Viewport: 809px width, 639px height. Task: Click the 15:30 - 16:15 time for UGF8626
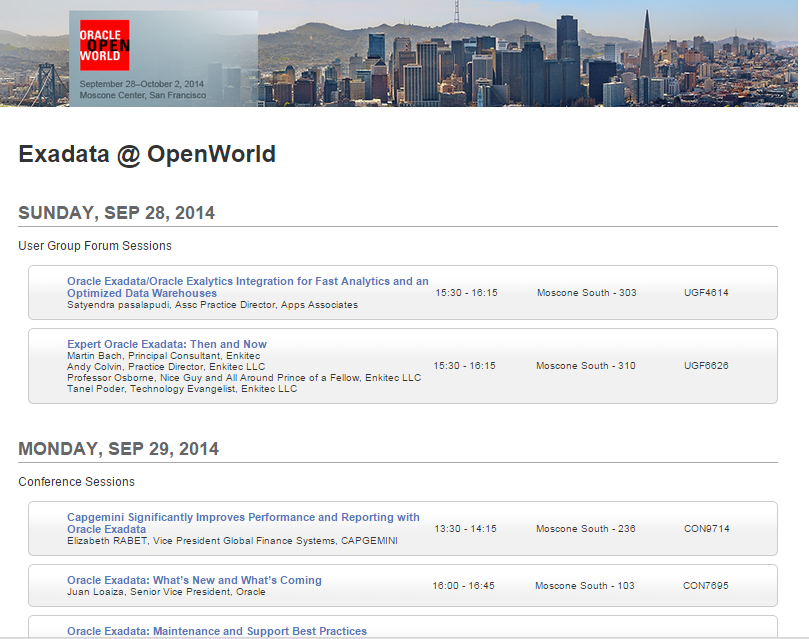(x=464, y=366)
